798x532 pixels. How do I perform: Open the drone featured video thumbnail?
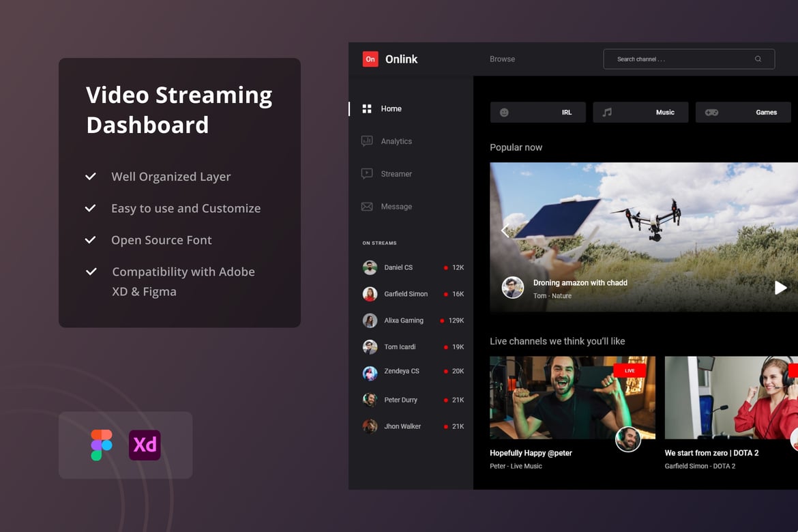pos(644,237)
